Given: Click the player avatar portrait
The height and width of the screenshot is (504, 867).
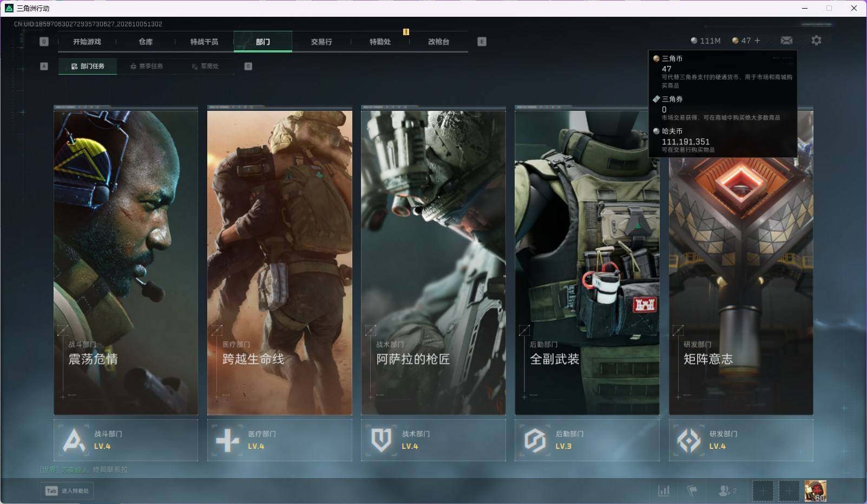Looking at the screenshot, I should pos(815,491).
